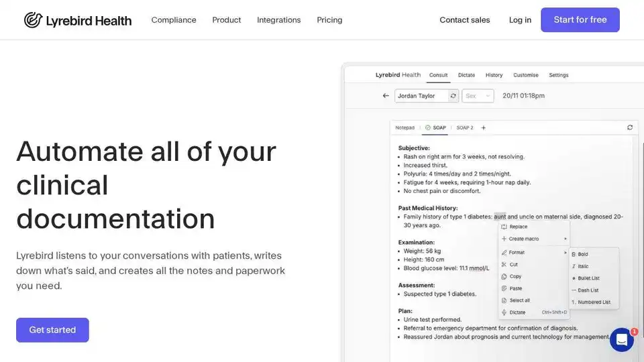This screenshot has width=644, height=362.
Task: Switch to the History tab
Action: [x=494, y=75]
